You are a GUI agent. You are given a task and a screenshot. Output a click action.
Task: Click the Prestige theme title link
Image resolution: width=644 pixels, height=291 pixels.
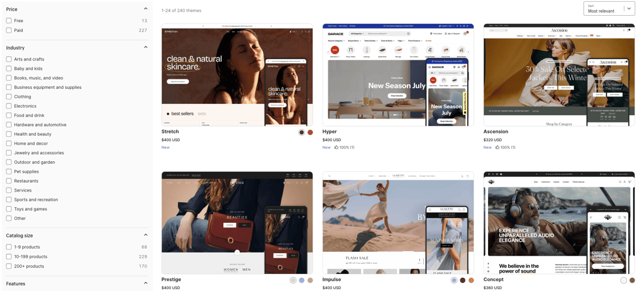[x=171, y=280]
